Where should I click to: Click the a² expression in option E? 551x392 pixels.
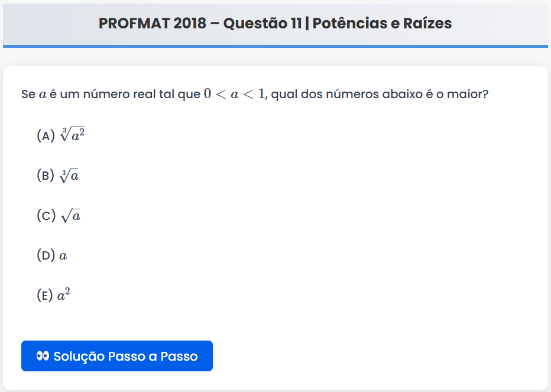tap(64, 295)
